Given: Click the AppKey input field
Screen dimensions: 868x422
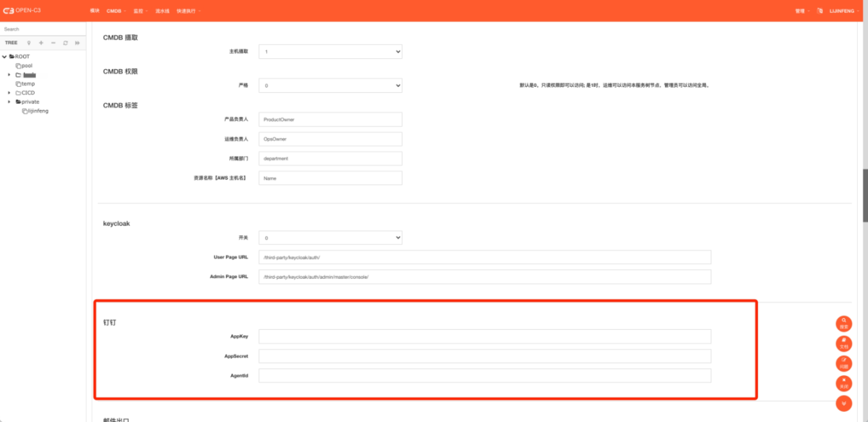Looking at the screenshot, I should 485,337.
